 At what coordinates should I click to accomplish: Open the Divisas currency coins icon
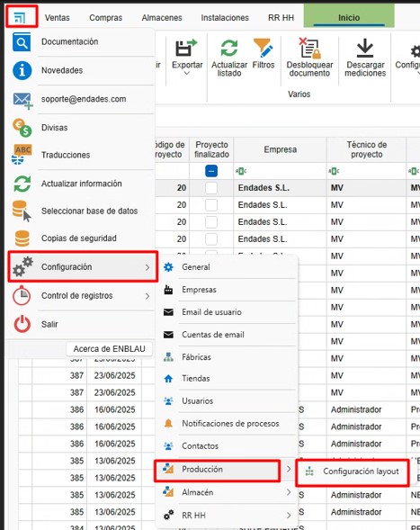22,128
